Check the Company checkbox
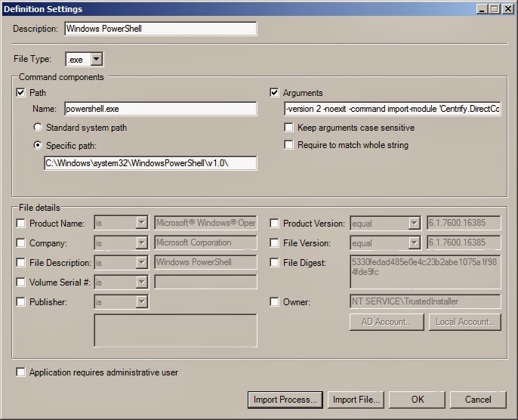 [21, 243]
